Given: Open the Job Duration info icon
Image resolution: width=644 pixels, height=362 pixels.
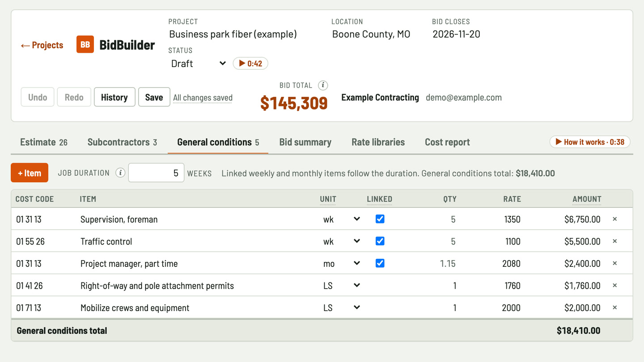Looking at the screenshot, I should point(120,173).
